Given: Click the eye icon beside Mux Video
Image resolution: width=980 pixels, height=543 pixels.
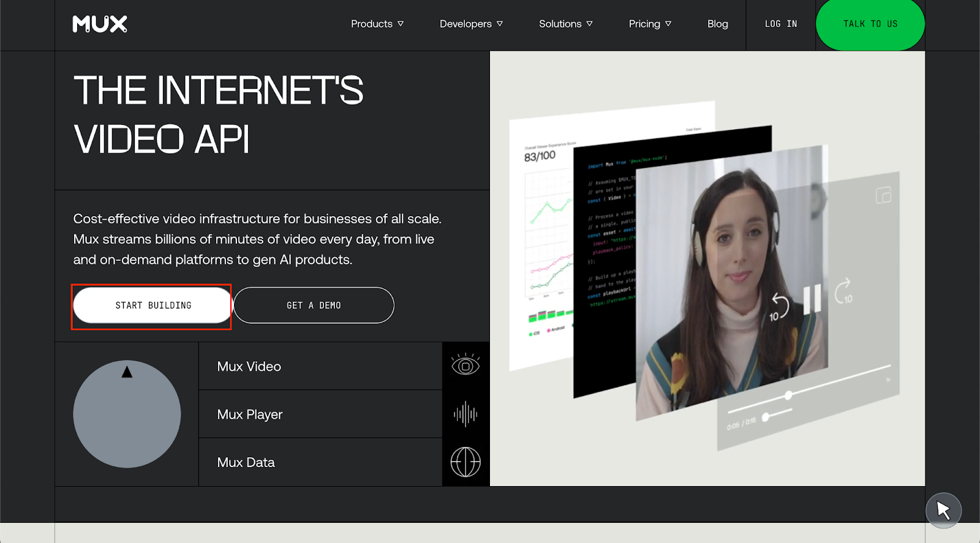Looking at the screenshot, I should tap(466, 365).
